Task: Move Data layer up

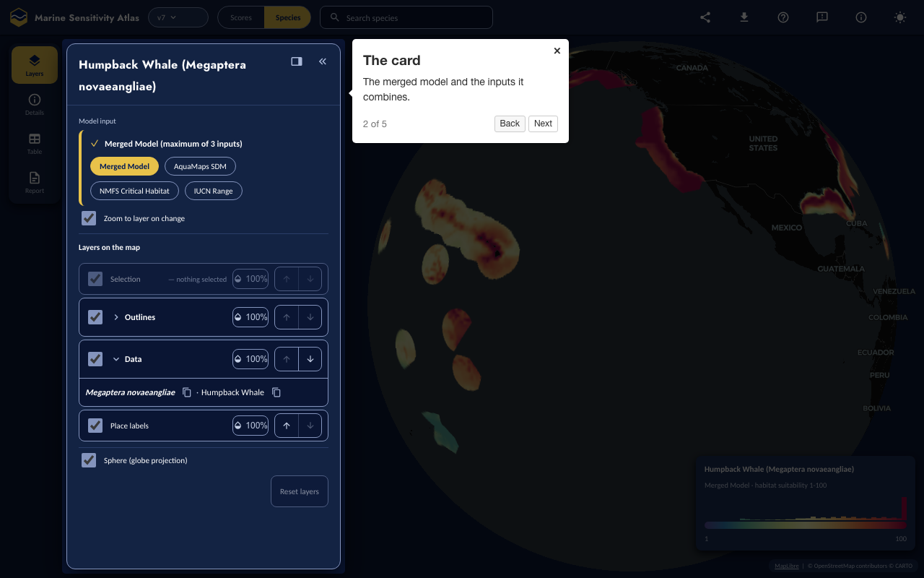Action: tap(287, 359)
